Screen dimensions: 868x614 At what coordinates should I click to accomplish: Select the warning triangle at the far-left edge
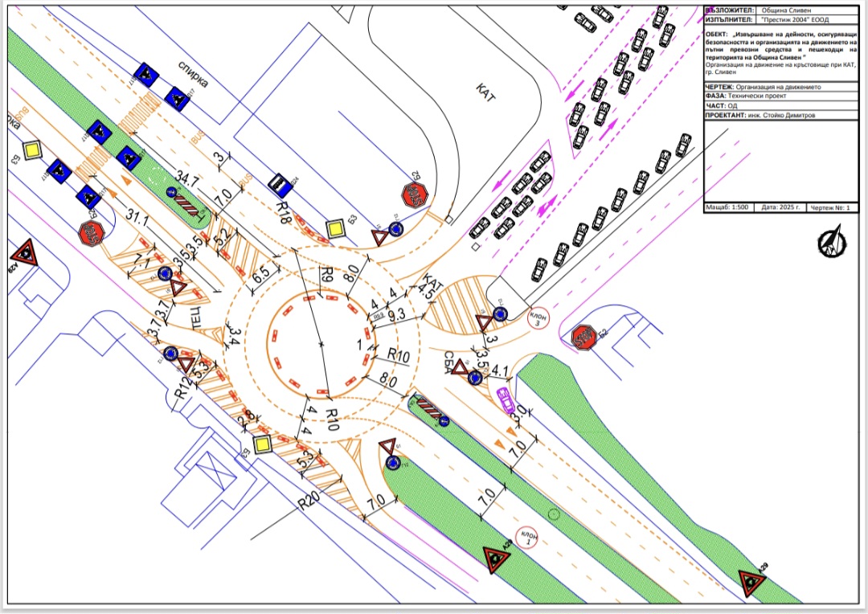click(26, 253)
